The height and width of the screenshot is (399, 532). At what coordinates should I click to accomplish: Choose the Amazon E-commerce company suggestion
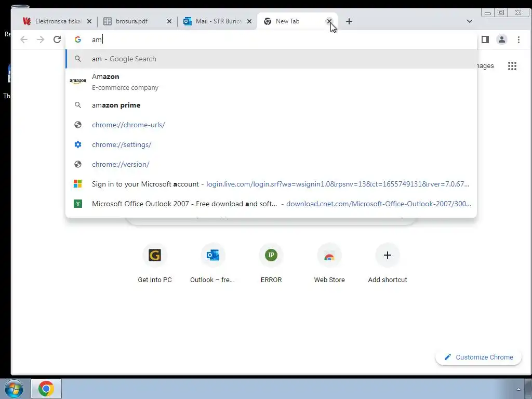pos(271,82)
